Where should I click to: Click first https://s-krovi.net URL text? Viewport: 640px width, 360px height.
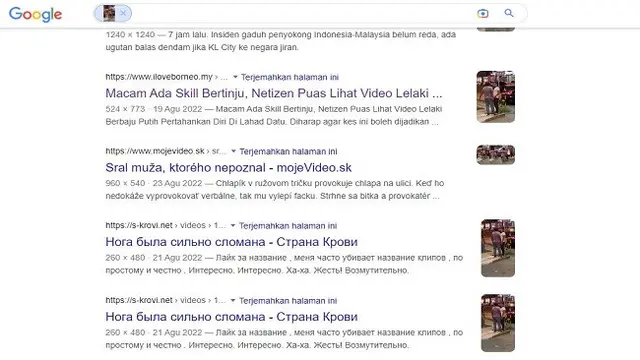coord(139,225)
